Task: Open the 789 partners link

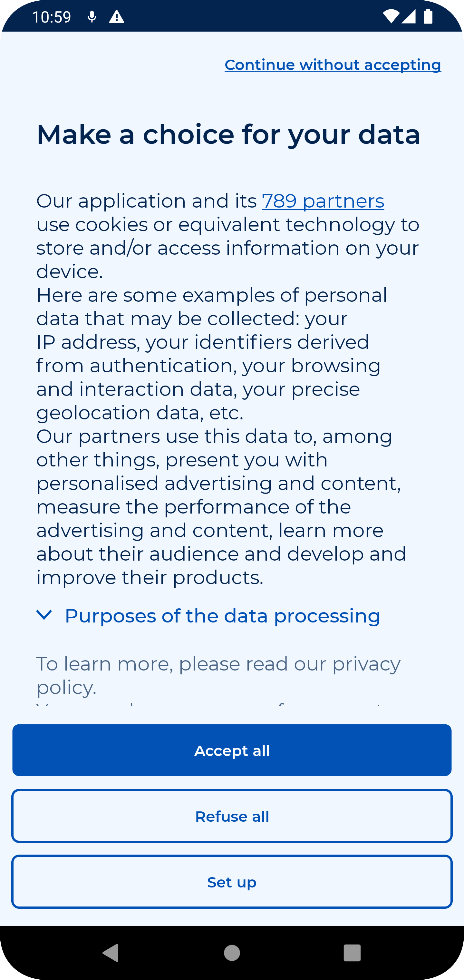Action: click(x=323, y=201)
